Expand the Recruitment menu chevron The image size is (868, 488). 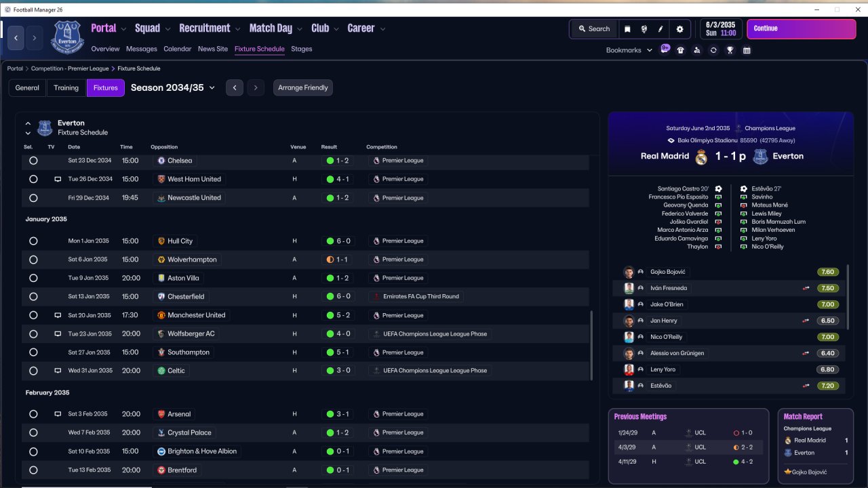point(238,29)
